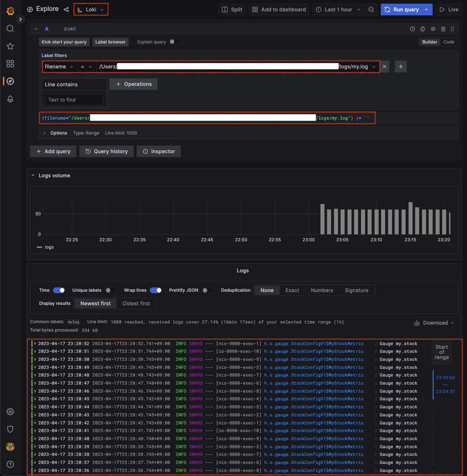Image resolution: width=467 pixels, height=476 pixels.
Task: Grab query A drag handle dots
Action: (x=452, y=29)
